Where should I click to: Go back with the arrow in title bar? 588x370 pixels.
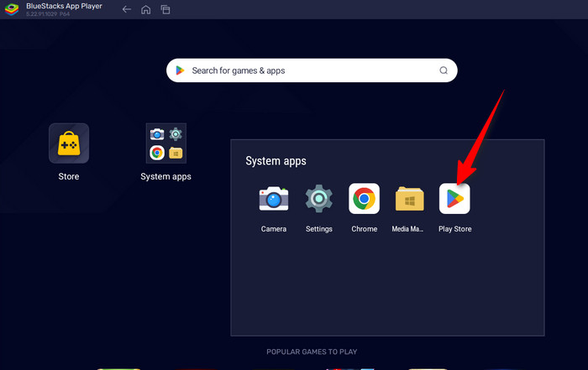pos(127,9)
